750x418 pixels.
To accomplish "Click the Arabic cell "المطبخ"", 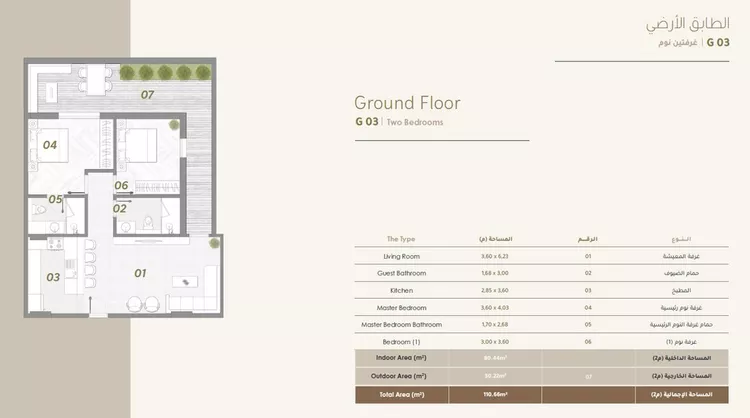I will pos(681,290).
